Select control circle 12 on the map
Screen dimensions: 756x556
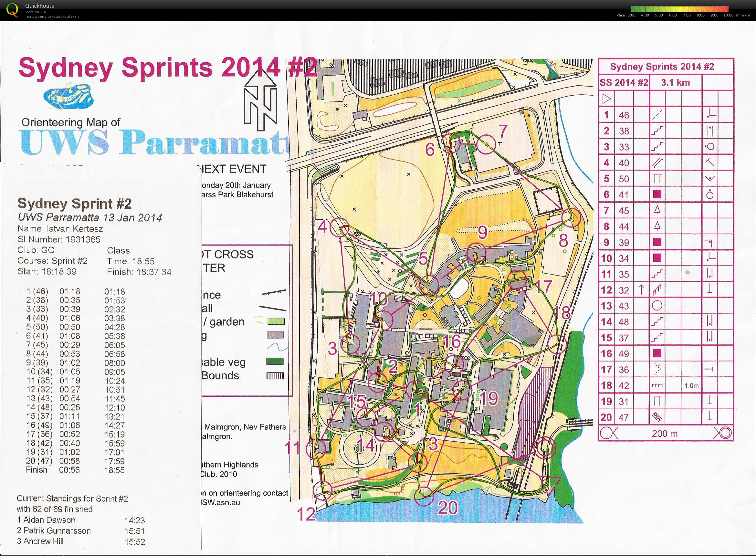point(322,491)
